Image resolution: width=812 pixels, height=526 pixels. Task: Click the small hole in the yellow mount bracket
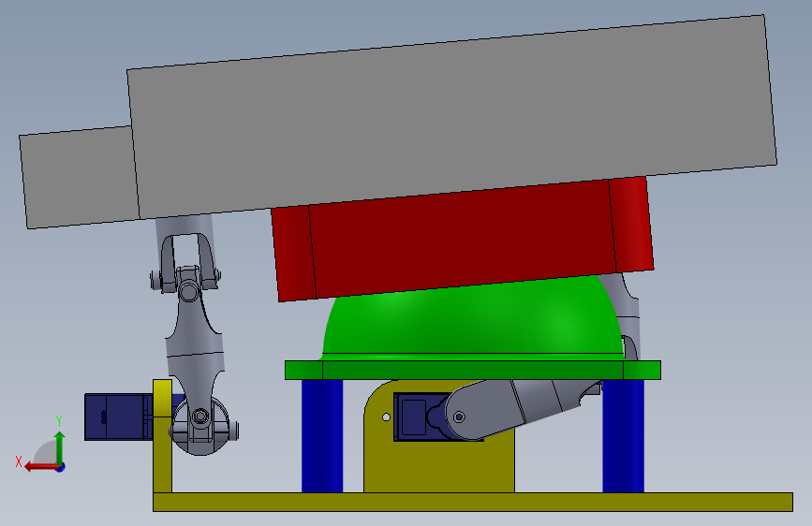pos(386,417)
